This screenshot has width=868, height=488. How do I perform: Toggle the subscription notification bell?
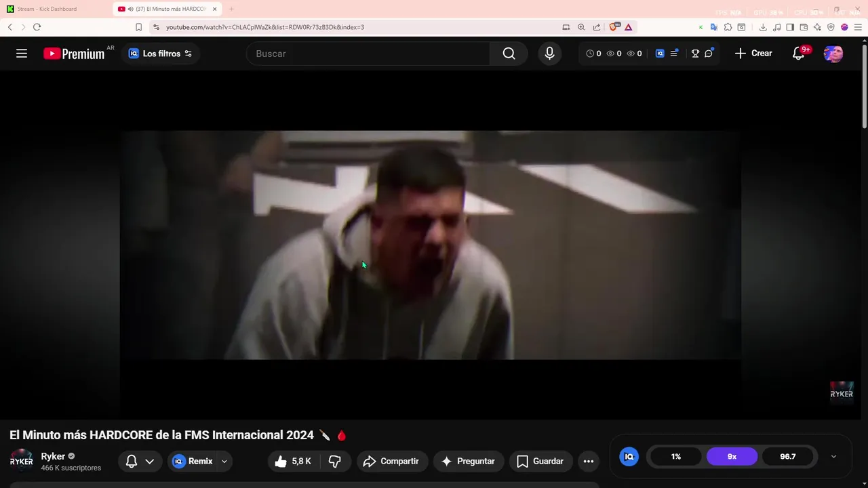click(140, 461)
